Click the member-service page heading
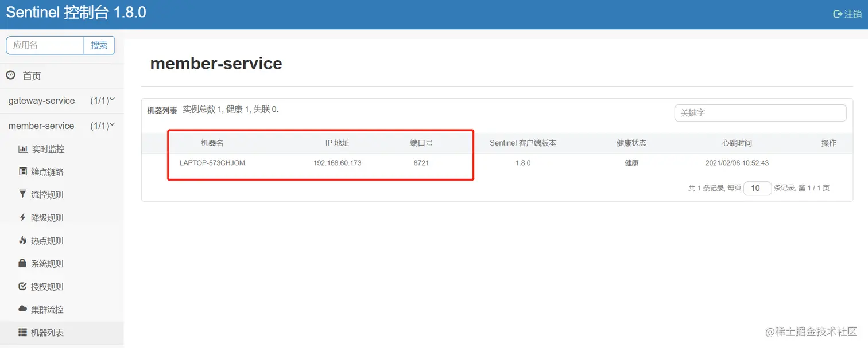868x348 pixels. (x=216, y=63)
